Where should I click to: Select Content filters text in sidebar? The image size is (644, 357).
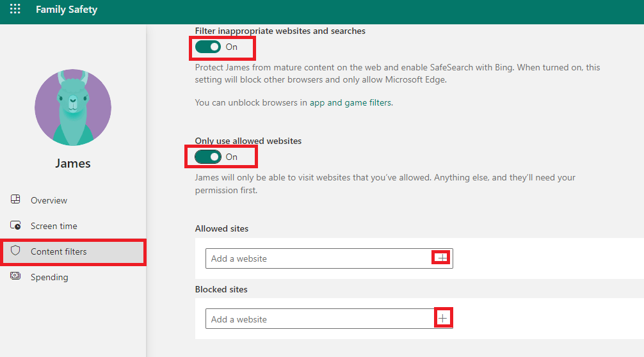tap(58, 251)
